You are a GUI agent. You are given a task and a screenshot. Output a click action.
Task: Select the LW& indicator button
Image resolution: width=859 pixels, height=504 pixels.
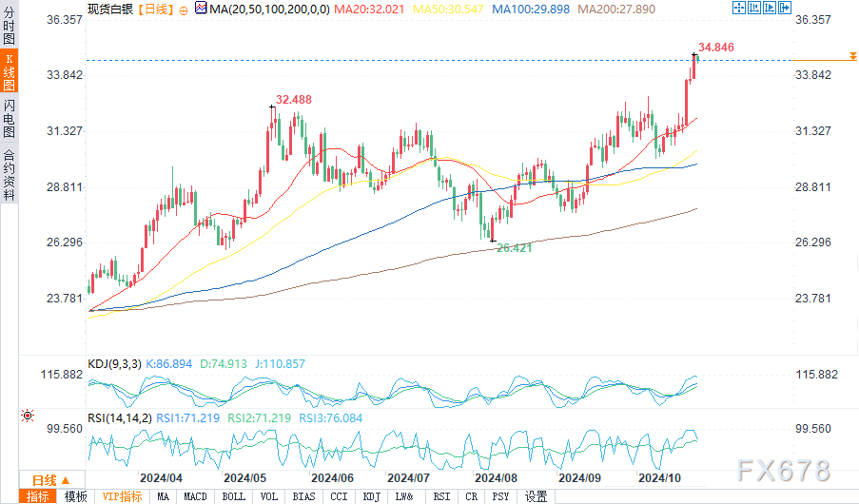(404, 496)
